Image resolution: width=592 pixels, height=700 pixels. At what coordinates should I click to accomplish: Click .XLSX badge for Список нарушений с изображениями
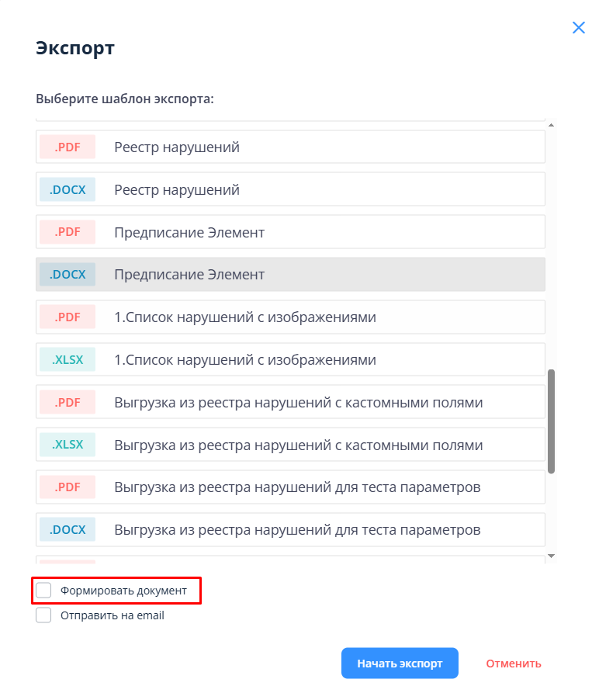pos(68,360)
